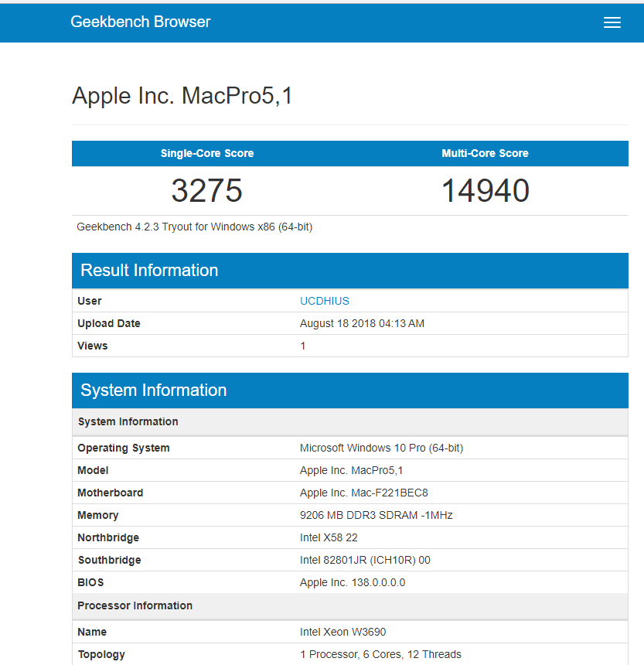Image resolution: width=644 pixels, height=665 pixels.
Task: Click the Multi-Core Score header
Action: [485, 153]
